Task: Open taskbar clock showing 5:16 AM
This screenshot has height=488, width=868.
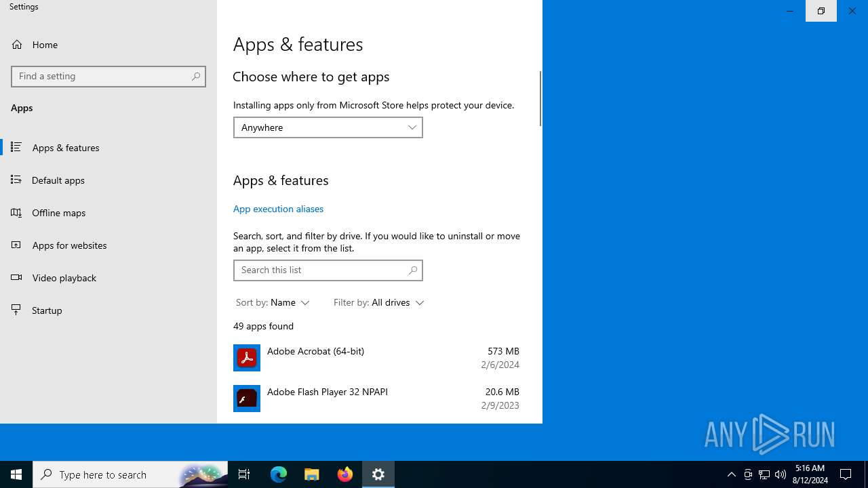Action: coord(810,474)
